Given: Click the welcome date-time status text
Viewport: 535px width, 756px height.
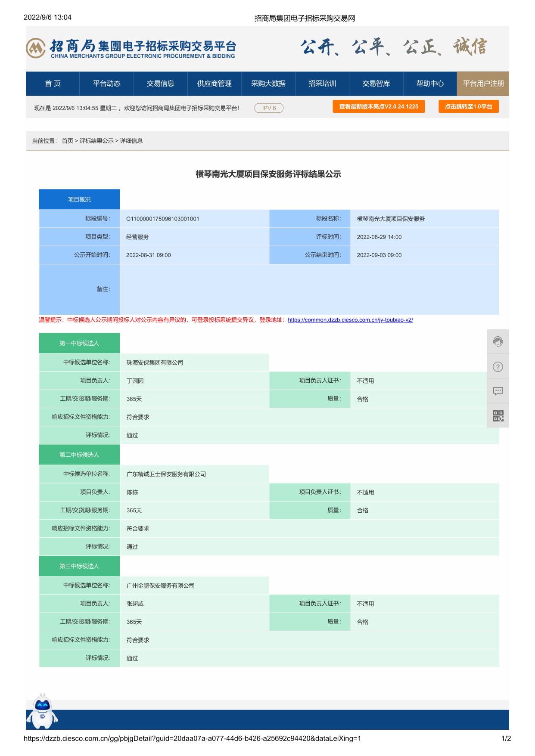Looking at the screenshot, I should pos(137,108).
